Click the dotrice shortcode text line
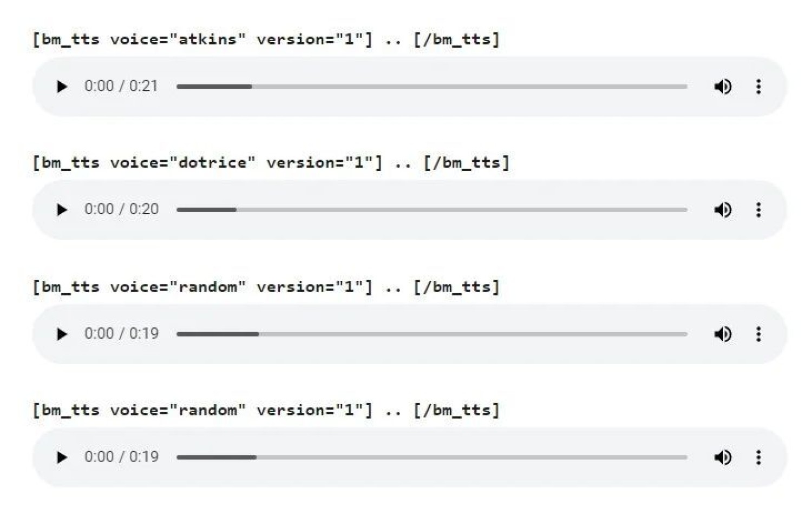 pos(271,163)
